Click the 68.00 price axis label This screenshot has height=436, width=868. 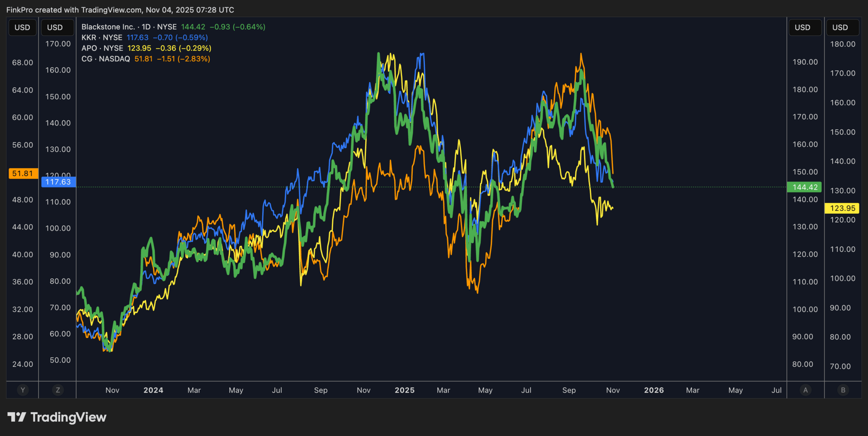pos(23,63)
